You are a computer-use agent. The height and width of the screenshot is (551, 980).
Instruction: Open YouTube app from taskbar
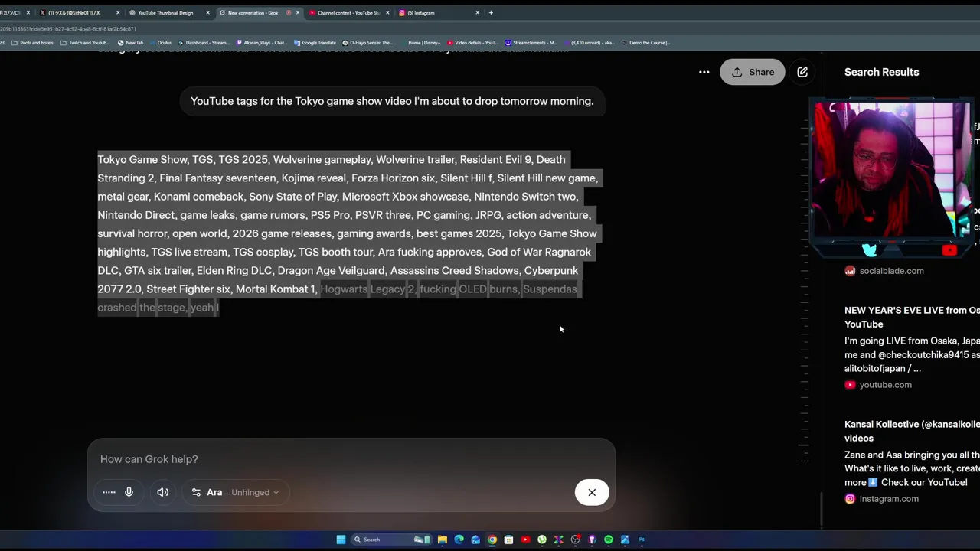(x=525, y=540)
